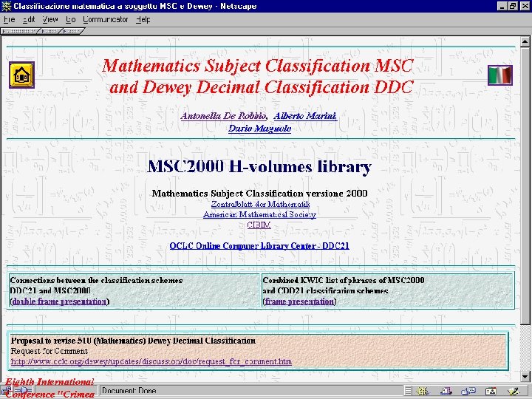Click the red 'Mathematics Subject Classification MSC' title
Image resolution: width=532 pixels, height=399 pixels.
(x=258, y=66)
